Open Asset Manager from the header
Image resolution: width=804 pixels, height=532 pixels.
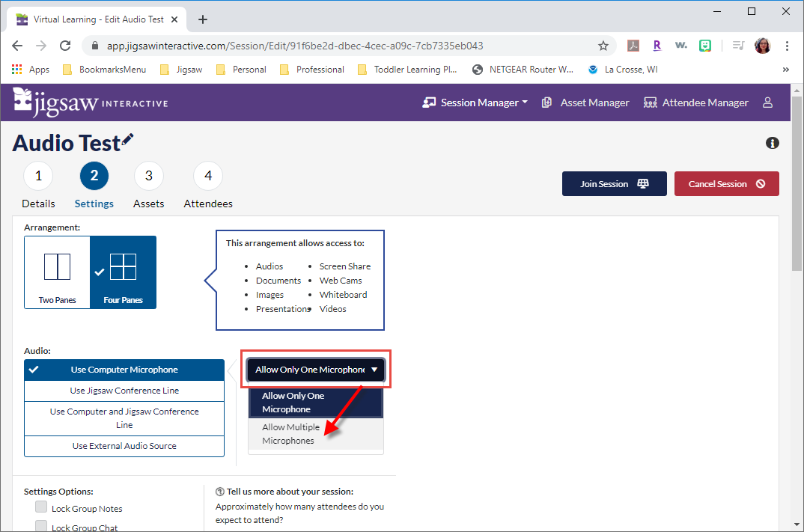586,103
